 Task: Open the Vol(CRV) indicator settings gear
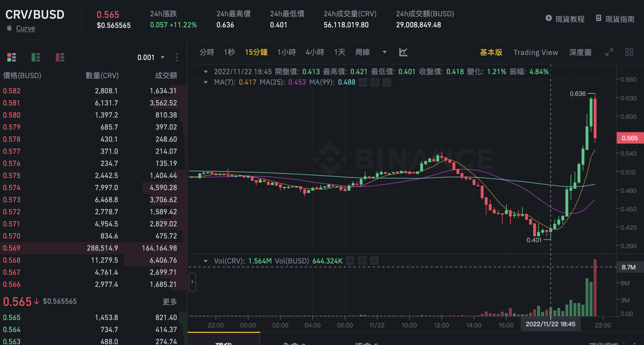tap(362, 261)
